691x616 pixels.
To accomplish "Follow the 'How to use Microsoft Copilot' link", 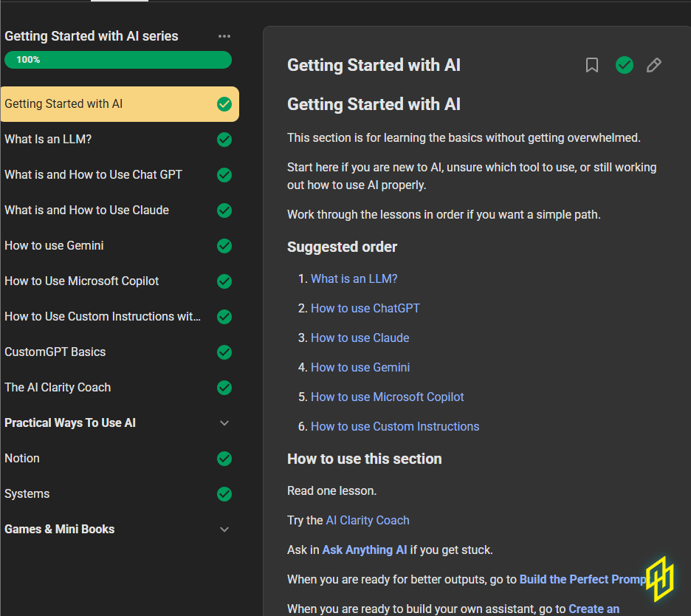I will tap(388, 397).
